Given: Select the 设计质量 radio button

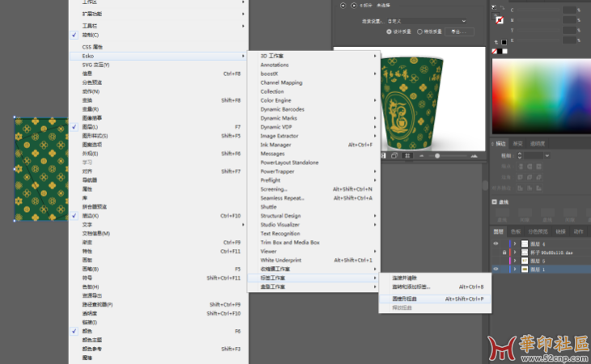Looking at the screenshot, I should (389, 32).
